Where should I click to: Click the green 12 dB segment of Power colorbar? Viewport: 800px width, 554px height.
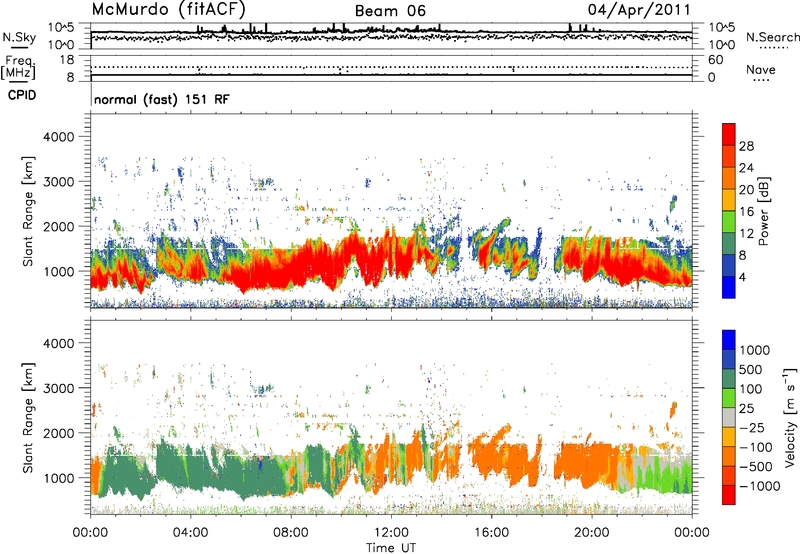(x=729, y=221)
